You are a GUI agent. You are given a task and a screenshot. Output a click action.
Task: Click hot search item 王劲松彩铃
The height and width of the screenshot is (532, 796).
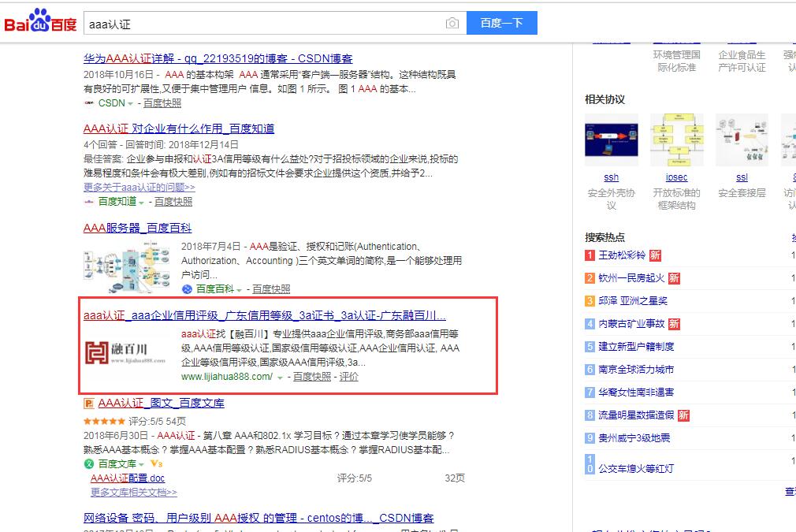click(x=621, y=255)
